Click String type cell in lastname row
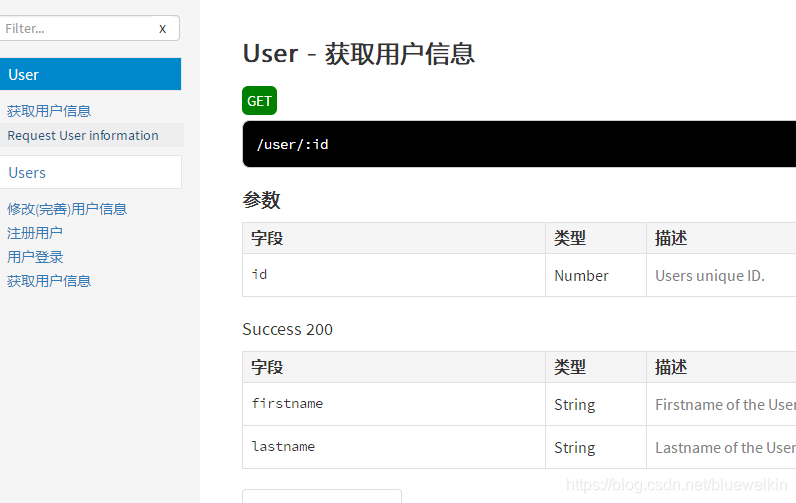 (596, 447)
